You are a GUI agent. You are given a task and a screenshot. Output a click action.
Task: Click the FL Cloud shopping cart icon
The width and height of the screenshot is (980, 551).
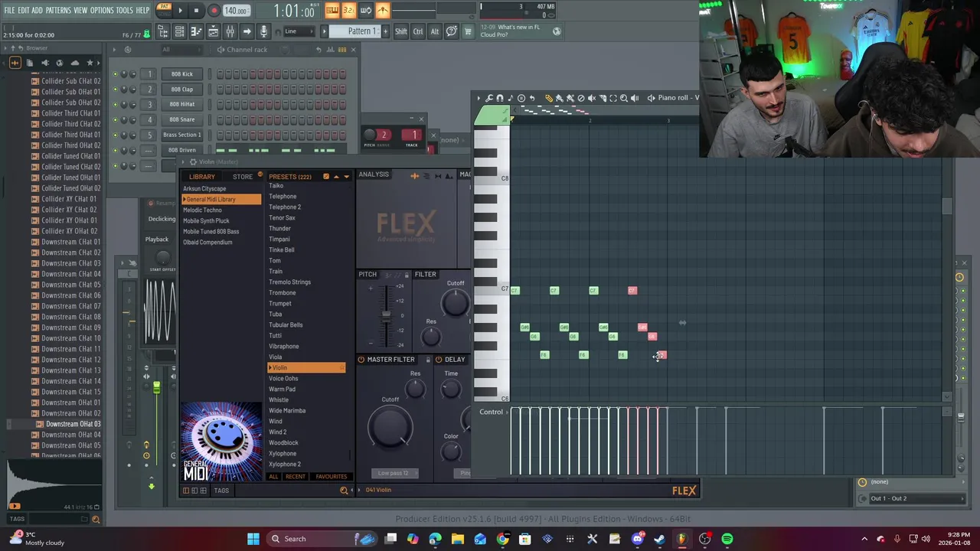pyautogui.click(x=466, y=31)
